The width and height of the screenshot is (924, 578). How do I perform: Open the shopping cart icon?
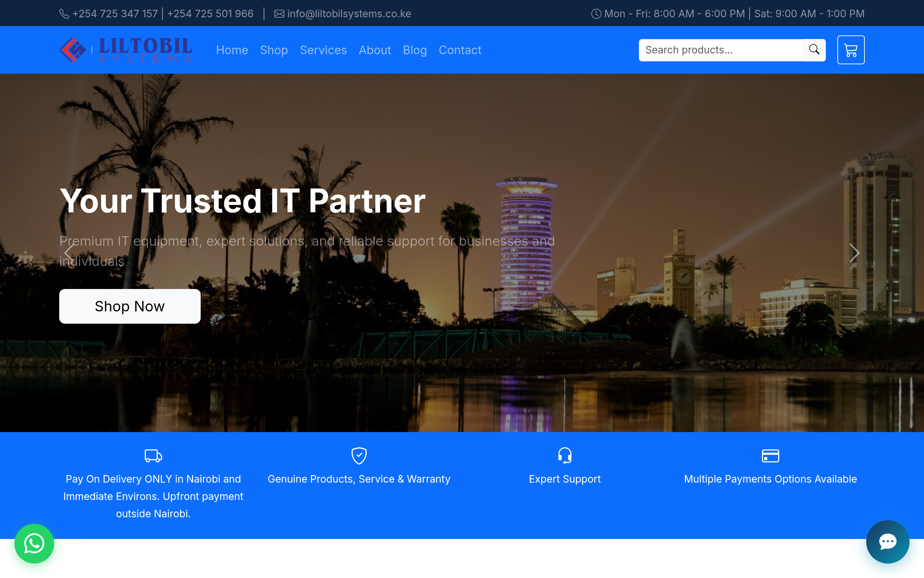(851, 50)
